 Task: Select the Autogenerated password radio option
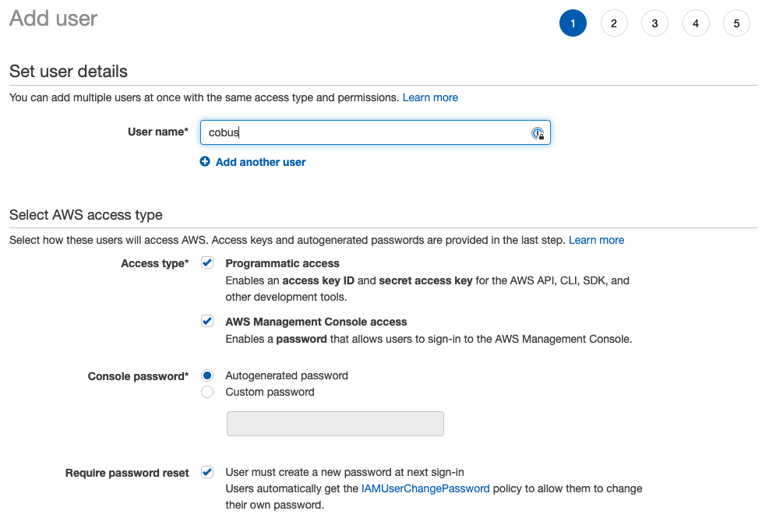[207, 375]
